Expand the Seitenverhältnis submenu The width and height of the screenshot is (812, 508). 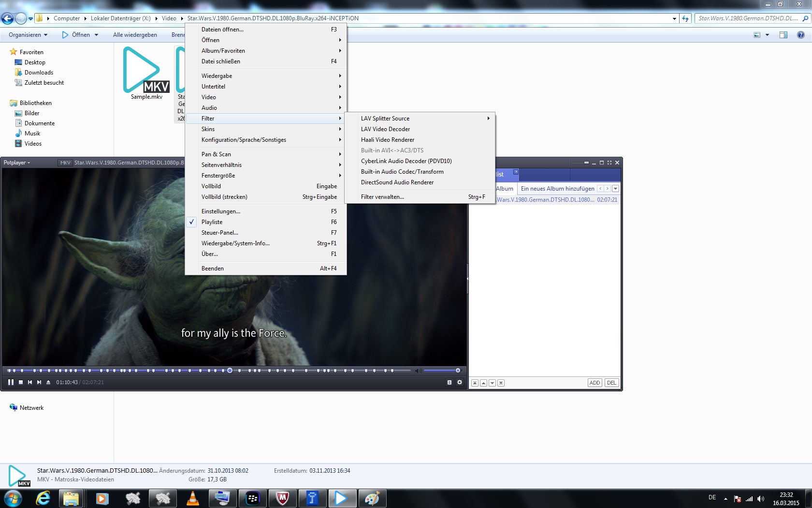[266, 165]
